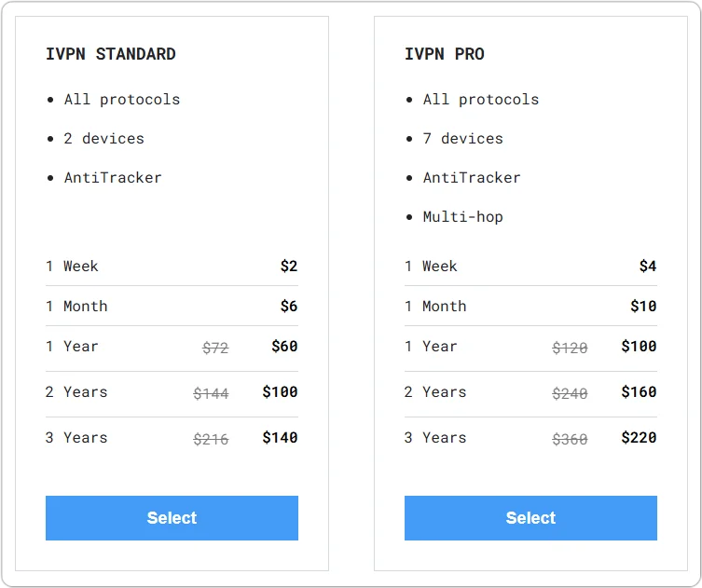Choose the 1 Month row in IVPN Pro
The width and height of the screenshot is (702, 588).
point(530,307)
